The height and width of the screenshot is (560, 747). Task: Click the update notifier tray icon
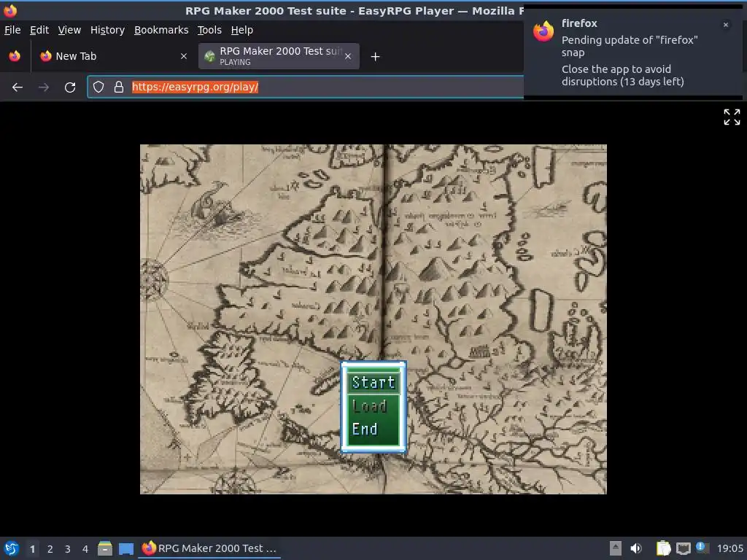701,547
